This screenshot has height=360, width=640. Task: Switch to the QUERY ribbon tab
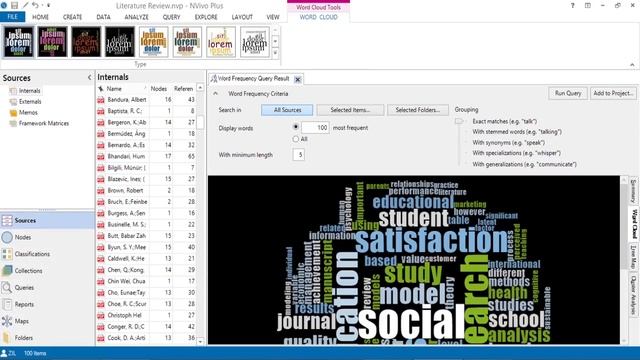(x=171, y=17)
